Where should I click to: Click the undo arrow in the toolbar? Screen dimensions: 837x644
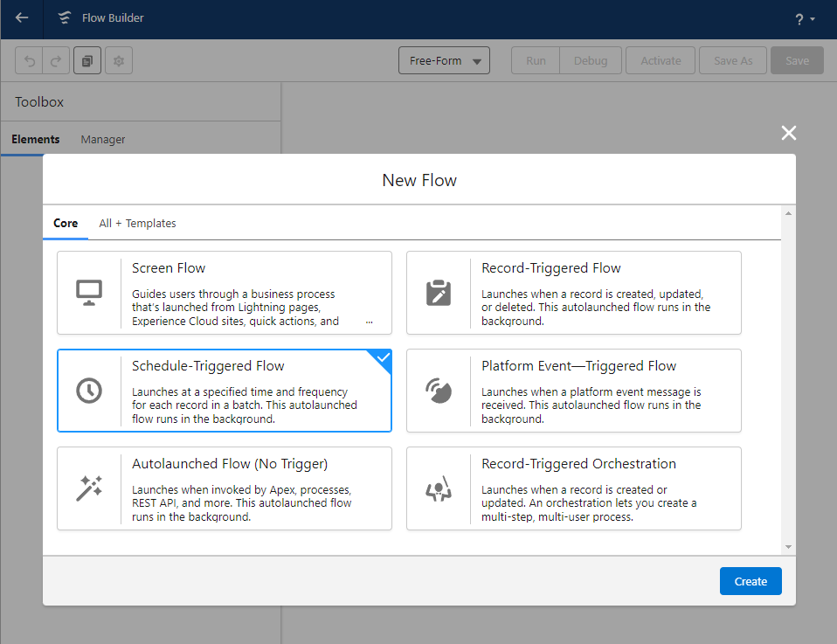(x=31, y=61)
